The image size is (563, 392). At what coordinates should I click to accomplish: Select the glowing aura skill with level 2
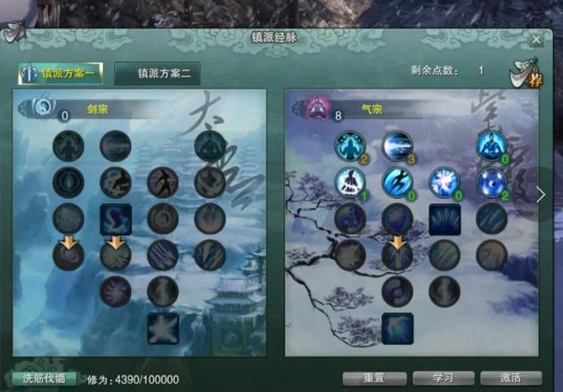pyautogui.click(x=350, y=146)
